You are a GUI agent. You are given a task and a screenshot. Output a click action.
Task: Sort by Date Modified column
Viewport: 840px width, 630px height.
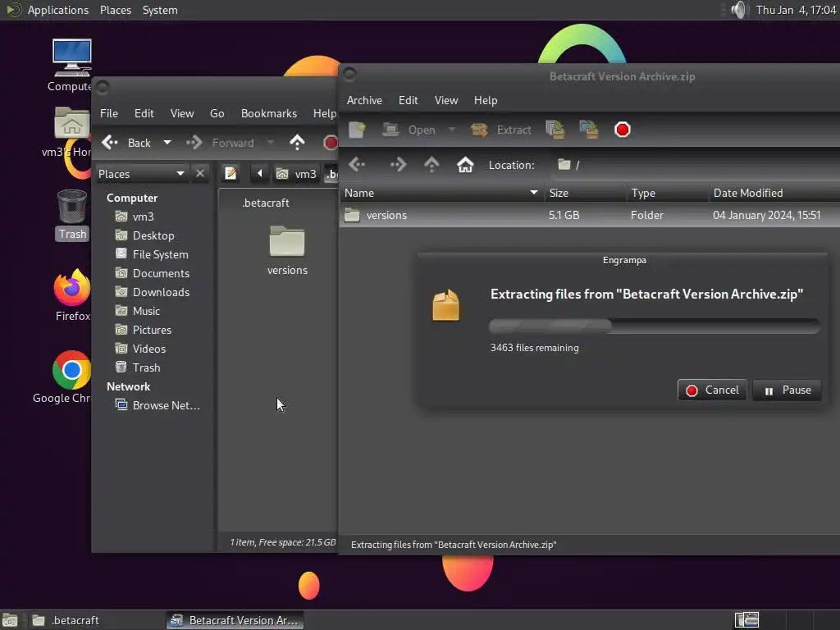pyautogui.click(x=774, y=193)
